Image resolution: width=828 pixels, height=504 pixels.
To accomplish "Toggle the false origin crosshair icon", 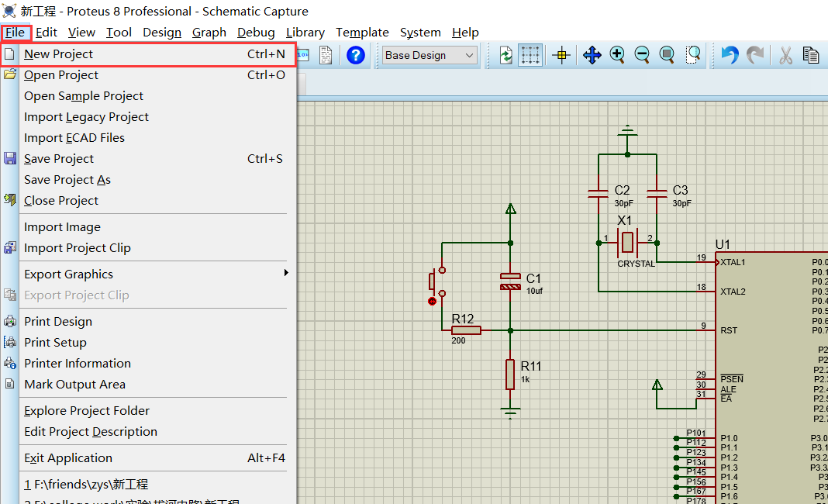I will coord(562,55).
